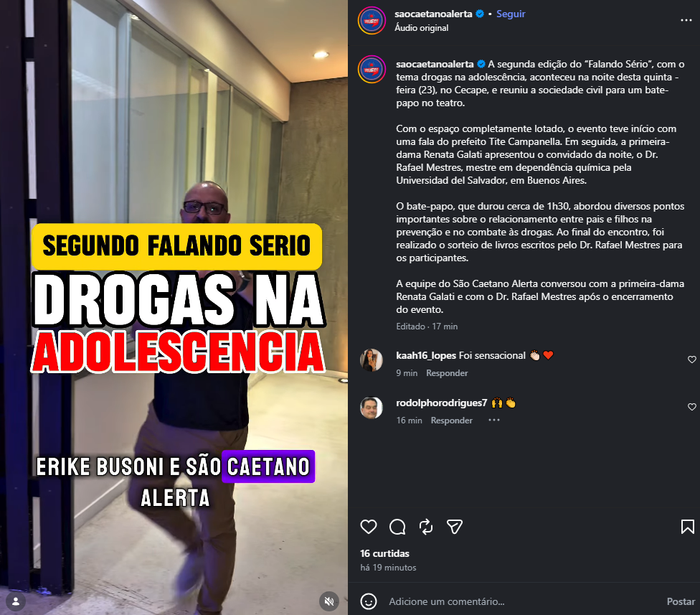Screen dimensions: 700x615
Task: Follow saocaetanoalerta with Seguir
Action: (511, 14)
